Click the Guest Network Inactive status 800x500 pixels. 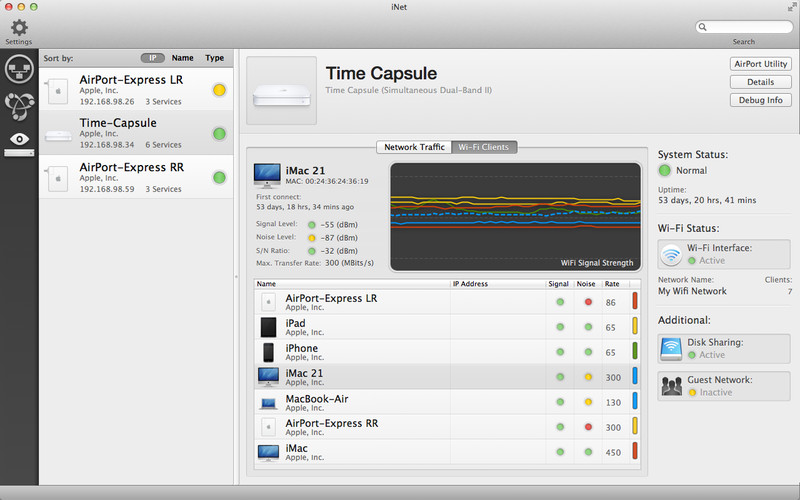(716, 392)
